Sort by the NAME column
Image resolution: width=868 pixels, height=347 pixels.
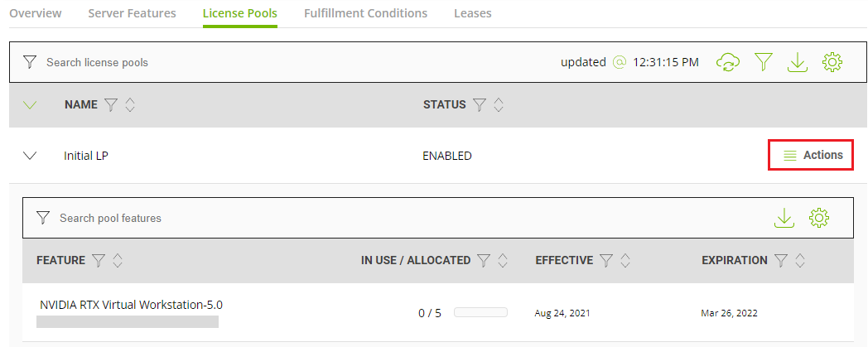[130, 105]
